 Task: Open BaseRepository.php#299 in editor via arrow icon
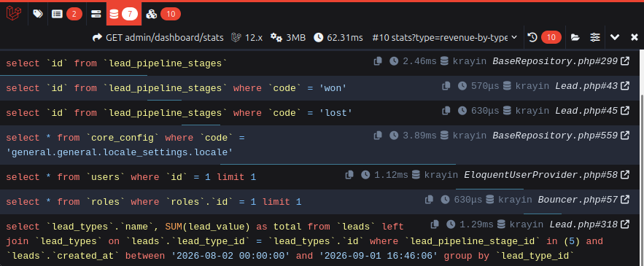click(625, 61)
